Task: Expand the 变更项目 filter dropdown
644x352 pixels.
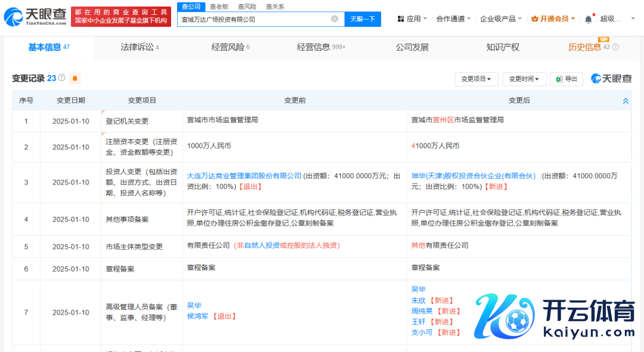Action: [x=476, y=79]
